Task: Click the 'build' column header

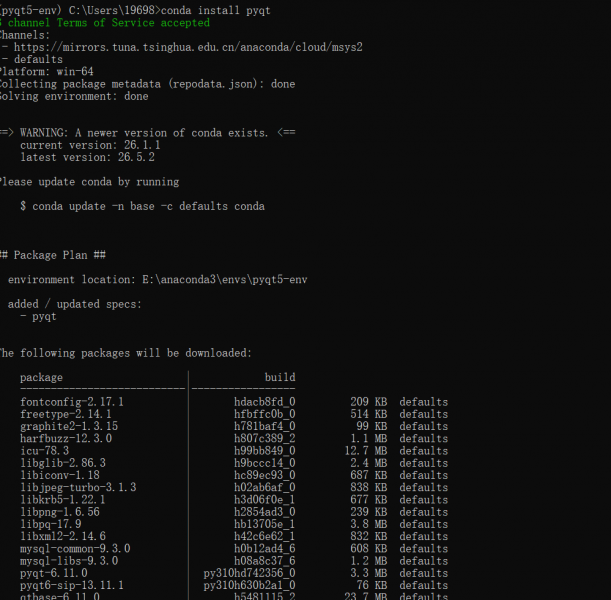Action: (280, 377)
